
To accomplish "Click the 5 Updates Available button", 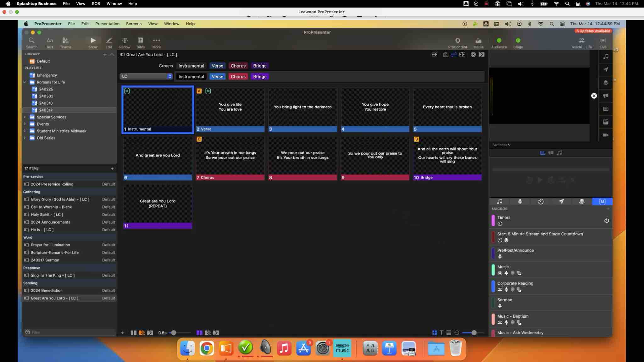I will pos(593,31).
